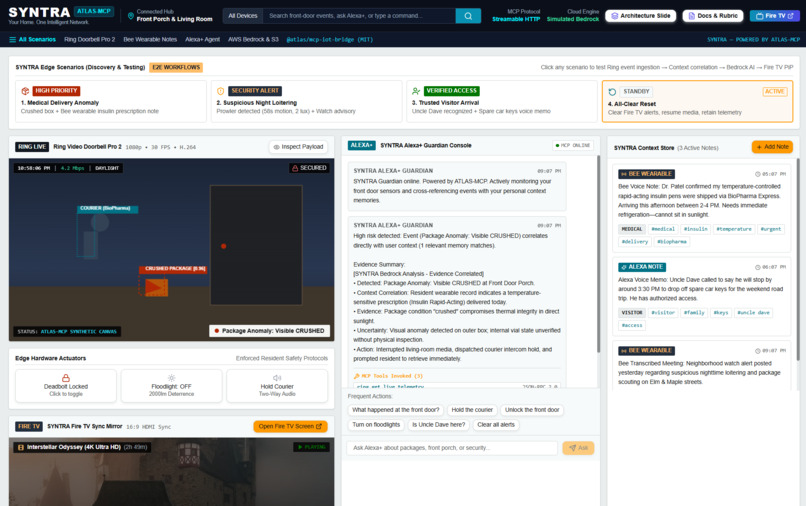
Task: Click the FIRE TV badge
Action: (29, 426)
